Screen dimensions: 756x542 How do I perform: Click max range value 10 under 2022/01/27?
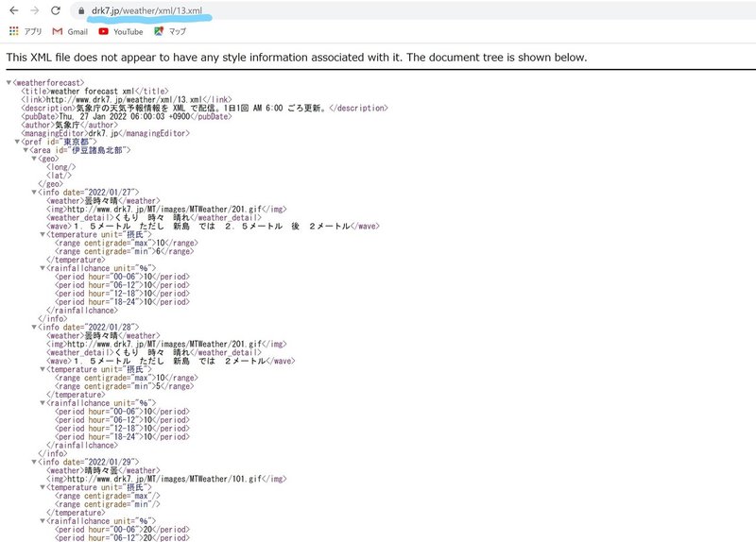pos(161,243)
